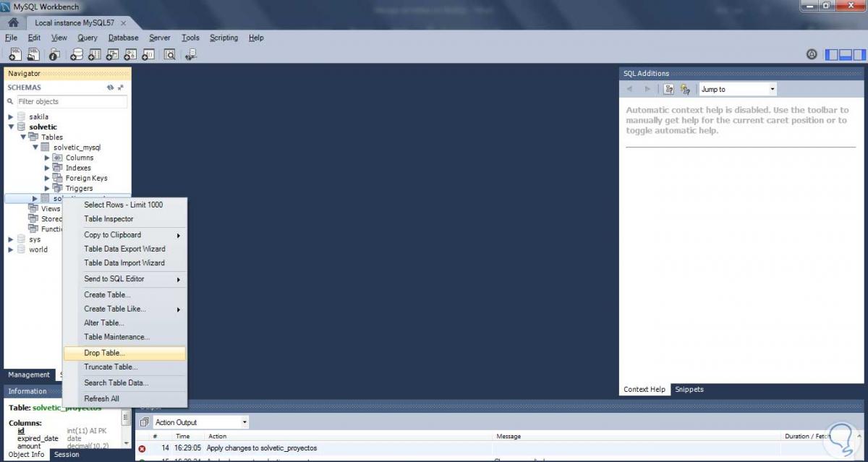
Task: Choose Search Table Data menu entry
Action: (124, 383)
